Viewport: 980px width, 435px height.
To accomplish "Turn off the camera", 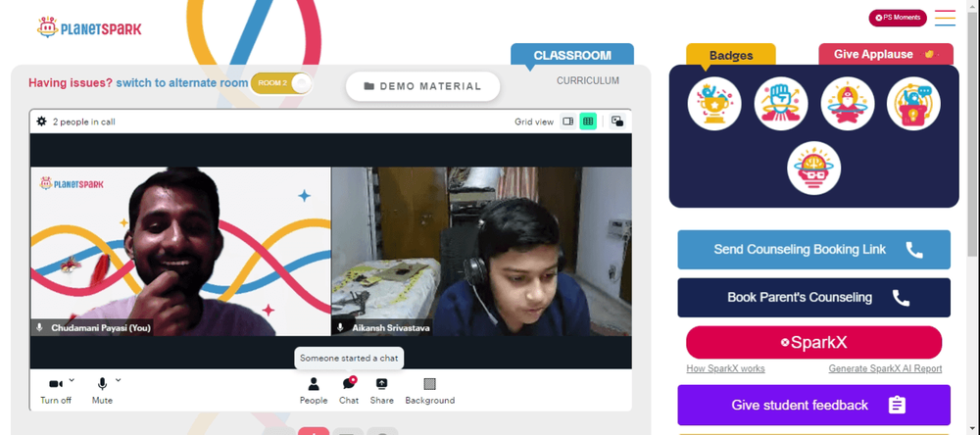I will click(56, 391).
